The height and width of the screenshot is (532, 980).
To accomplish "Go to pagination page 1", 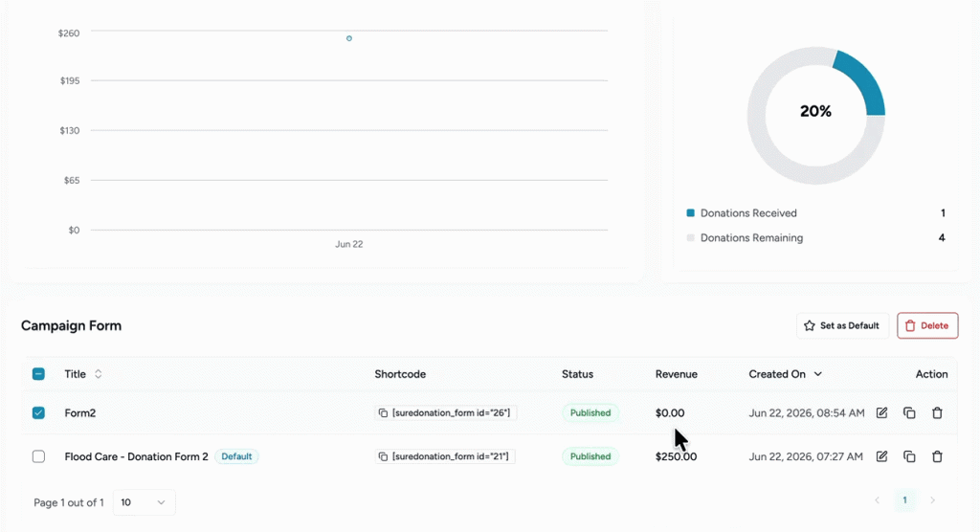I will click(x=904, y=500).
